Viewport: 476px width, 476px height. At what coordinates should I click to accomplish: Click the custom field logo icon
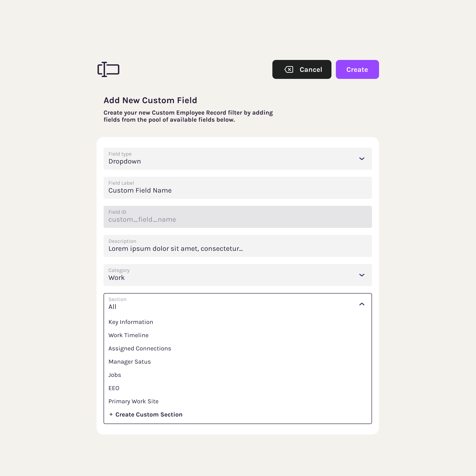108,69
